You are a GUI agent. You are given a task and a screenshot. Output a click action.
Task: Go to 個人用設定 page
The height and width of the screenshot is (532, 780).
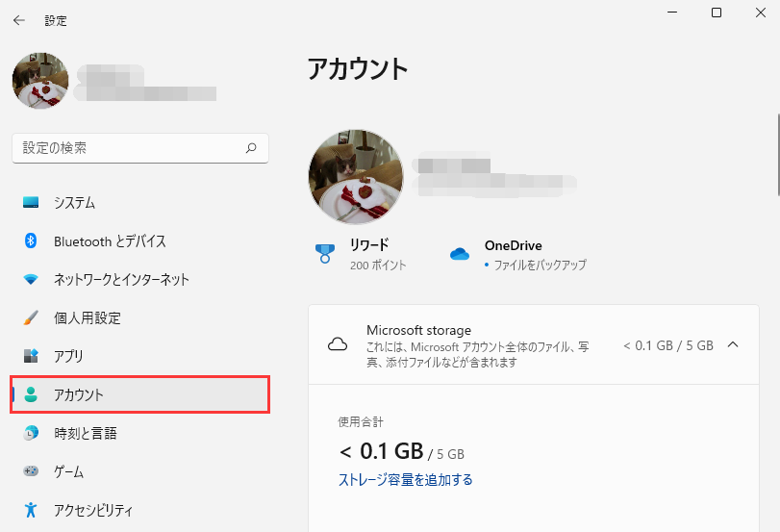pyautogui.click(x=139, y=317)
